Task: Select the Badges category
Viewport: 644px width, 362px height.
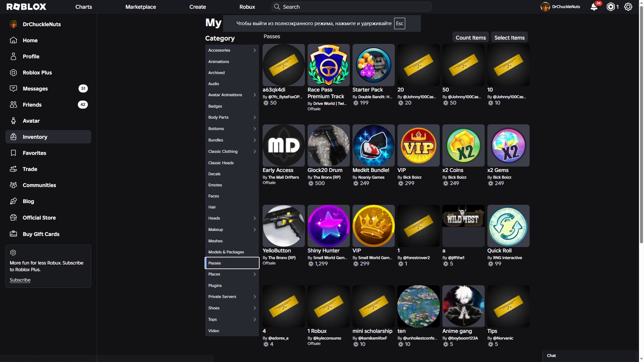Action: point(232,106)
